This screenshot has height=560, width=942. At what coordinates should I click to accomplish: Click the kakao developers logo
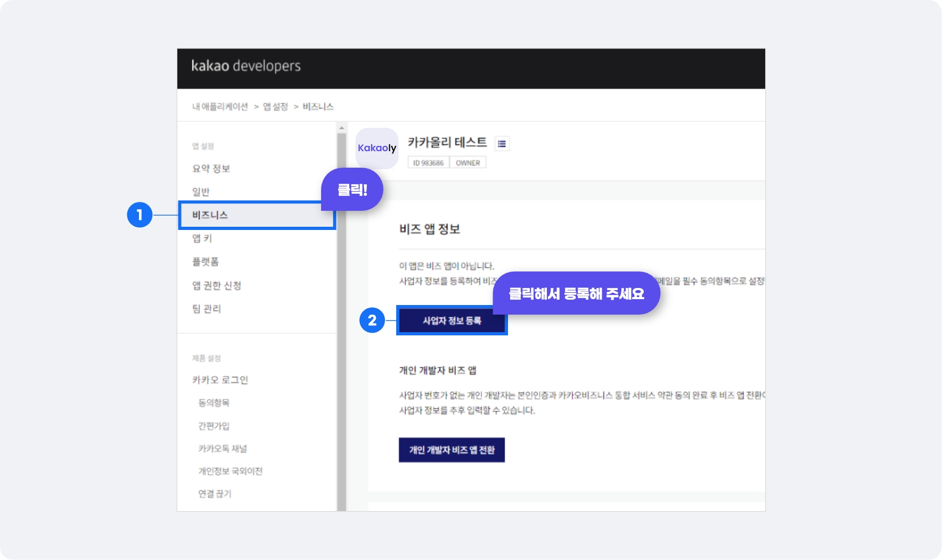[246, 66]
